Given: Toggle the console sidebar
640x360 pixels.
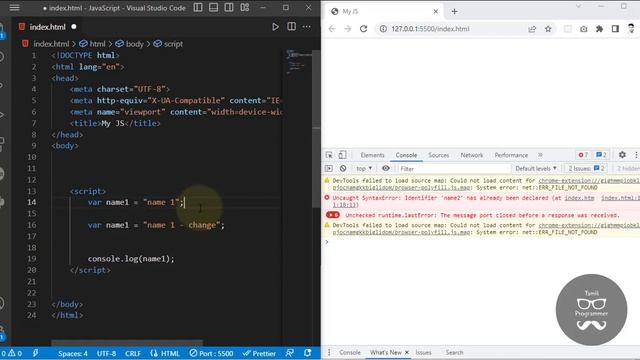Looking at the screenshot, I should tap(329, 169).
